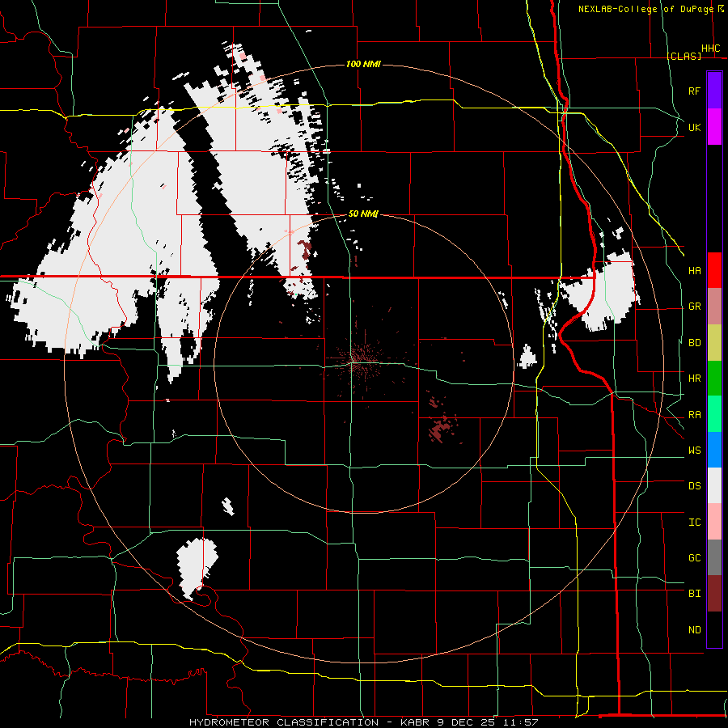Pick the HR green legend swatch
Viewport: 728px width, 728px height.
714,379
